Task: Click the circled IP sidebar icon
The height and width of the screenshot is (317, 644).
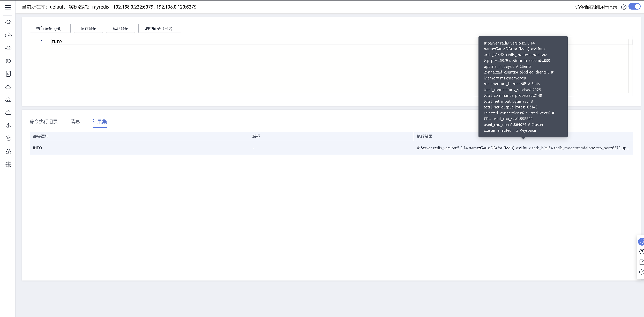Action: click(9, 138)
